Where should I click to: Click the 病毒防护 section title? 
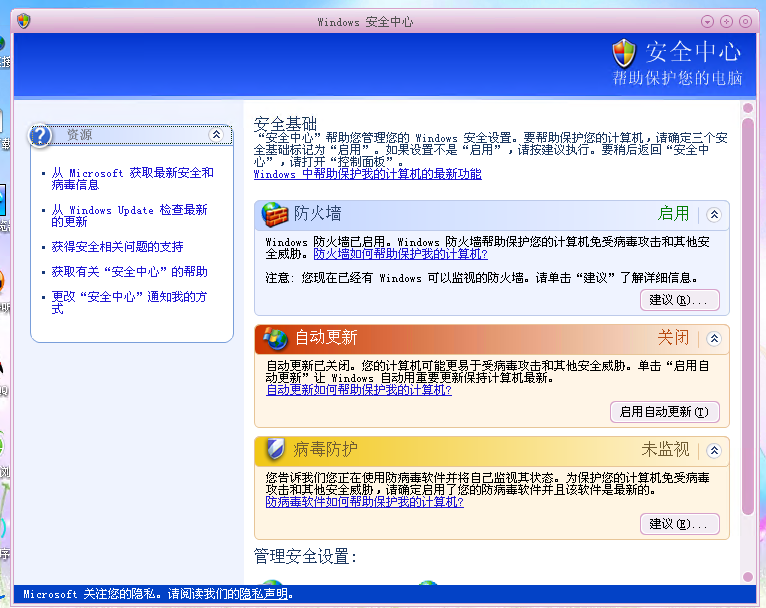pyautogui.click(x=325, y=449)
